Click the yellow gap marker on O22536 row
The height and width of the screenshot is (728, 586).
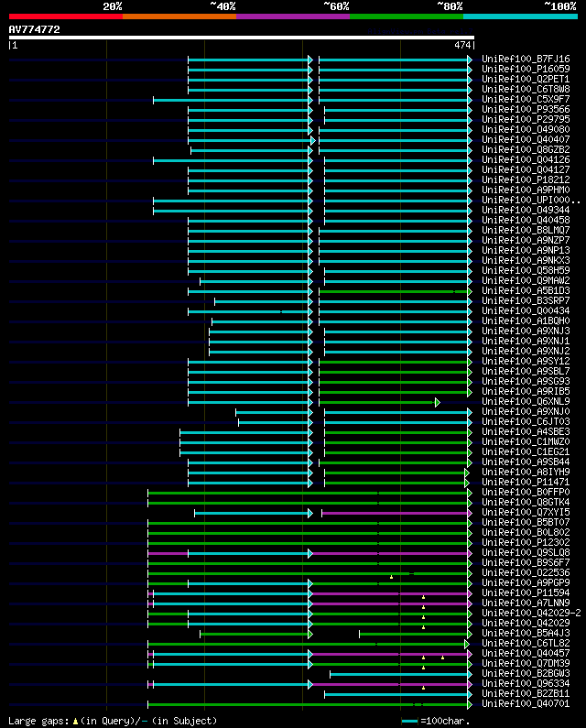(x=392, y=577)
